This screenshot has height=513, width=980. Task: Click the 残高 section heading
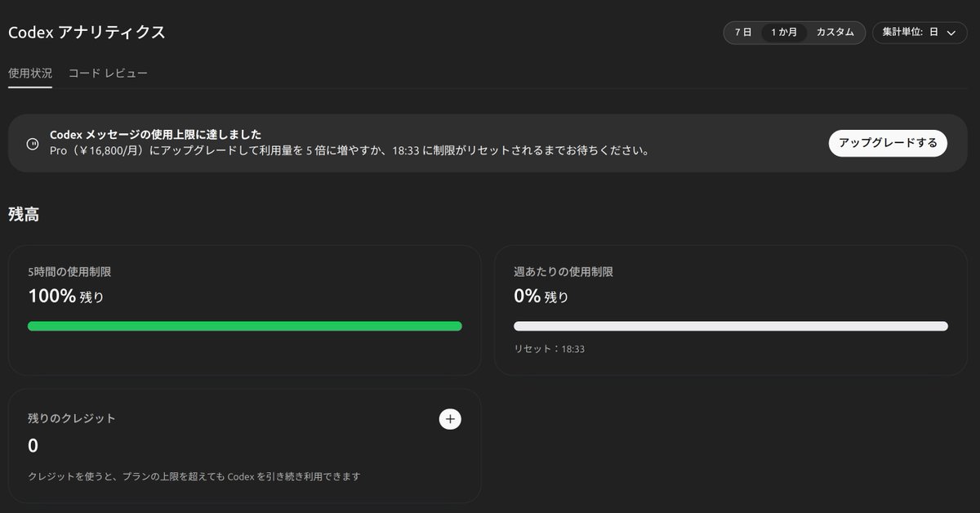pyautogui.click(x=24, y=215)
